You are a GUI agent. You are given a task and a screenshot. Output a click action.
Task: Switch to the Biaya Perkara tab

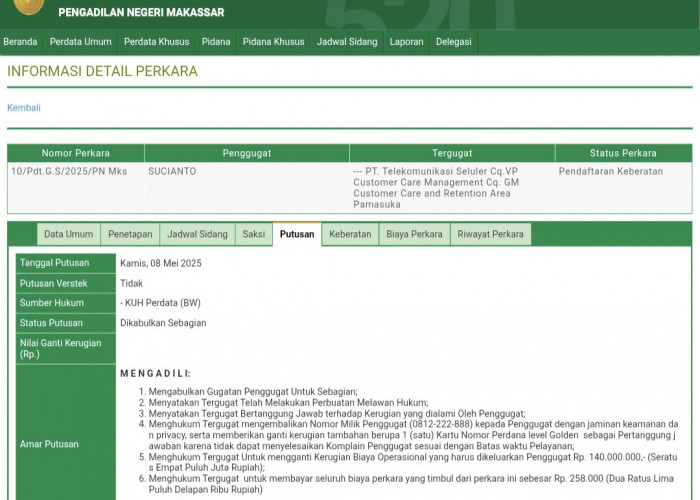click(x=414, y=234)
